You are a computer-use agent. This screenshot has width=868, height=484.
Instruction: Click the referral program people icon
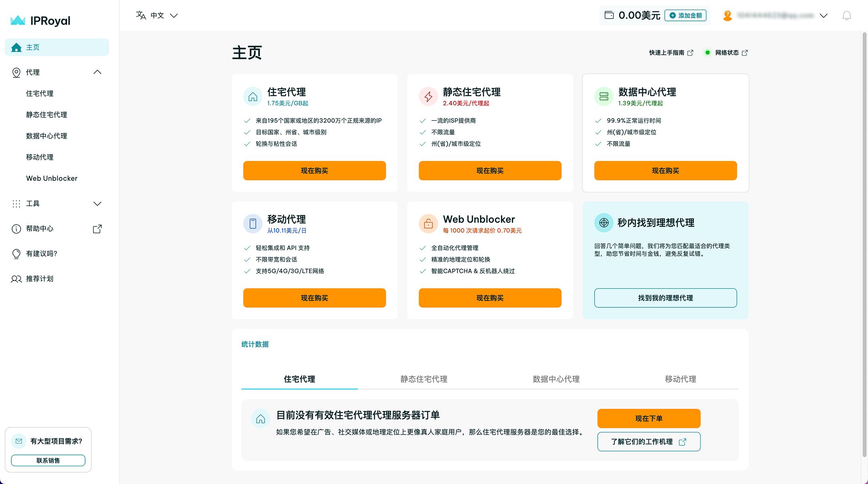point(16,279)
